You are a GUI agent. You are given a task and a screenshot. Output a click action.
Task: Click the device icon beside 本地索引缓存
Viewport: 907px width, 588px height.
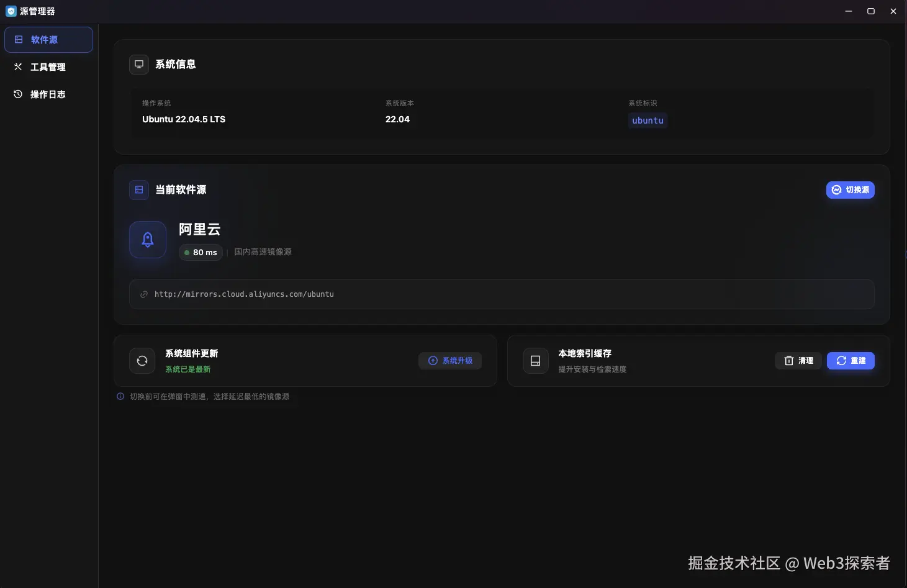(535, 361)
